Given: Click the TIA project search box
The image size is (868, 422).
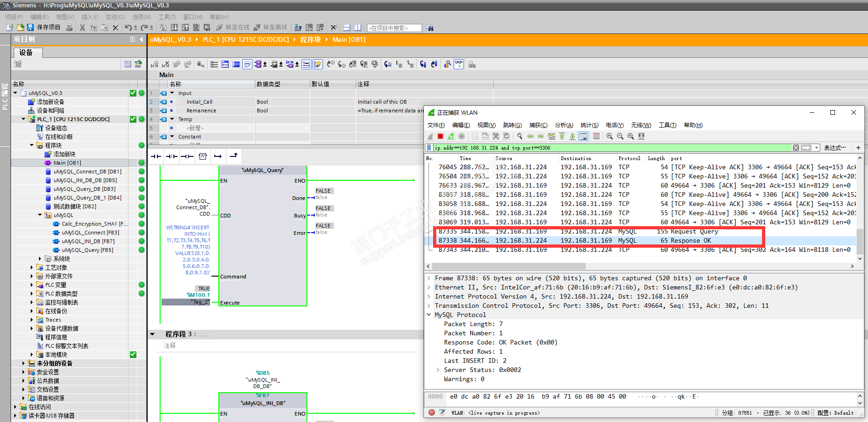Looking at the screenshot, I should point(395,28).
